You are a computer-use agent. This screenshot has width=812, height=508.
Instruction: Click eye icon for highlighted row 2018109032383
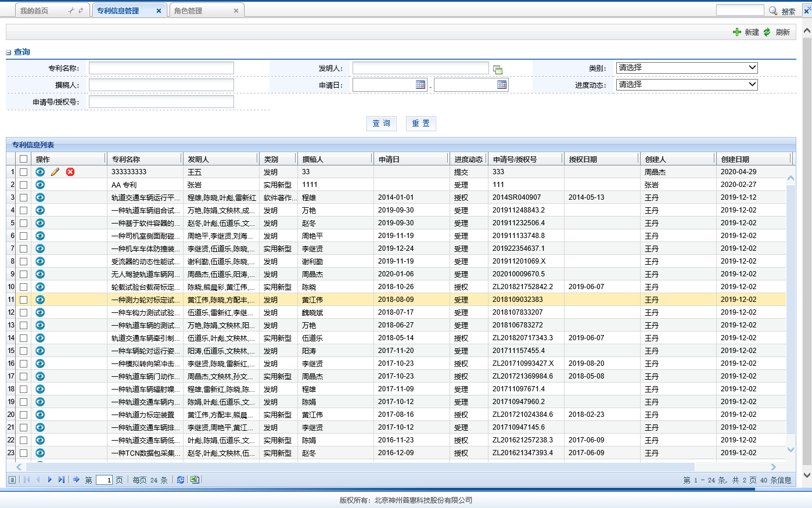click(40, 300)
